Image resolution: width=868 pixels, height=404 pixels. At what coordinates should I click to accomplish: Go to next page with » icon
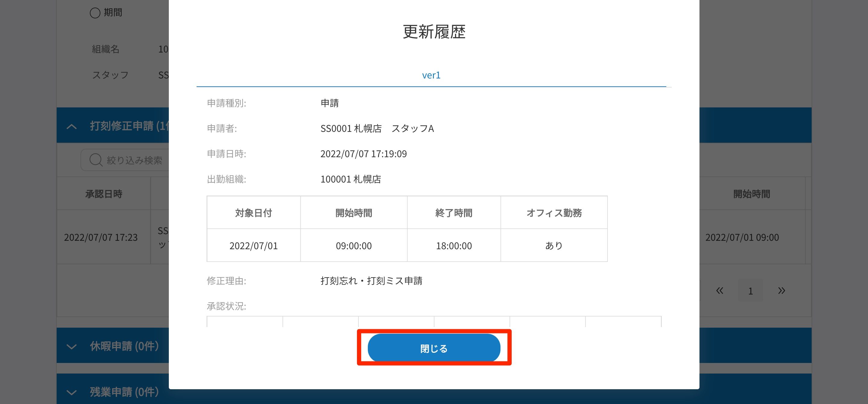tap(781, 291)
